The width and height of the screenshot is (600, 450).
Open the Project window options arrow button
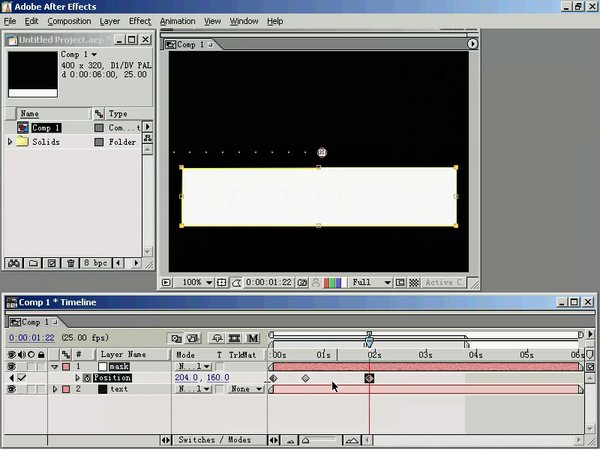148,126
